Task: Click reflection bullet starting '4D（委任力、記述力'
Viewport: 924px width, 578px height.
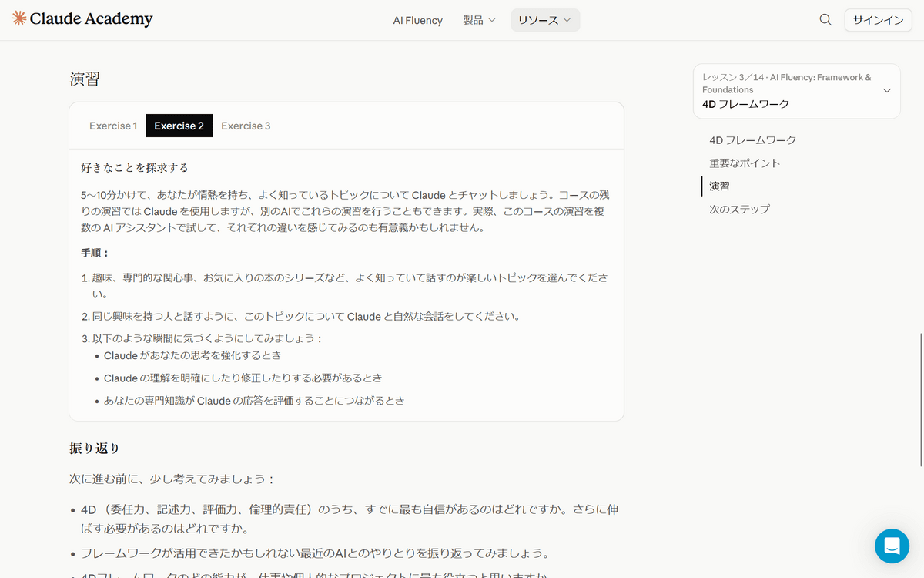Action: (350, 519)
